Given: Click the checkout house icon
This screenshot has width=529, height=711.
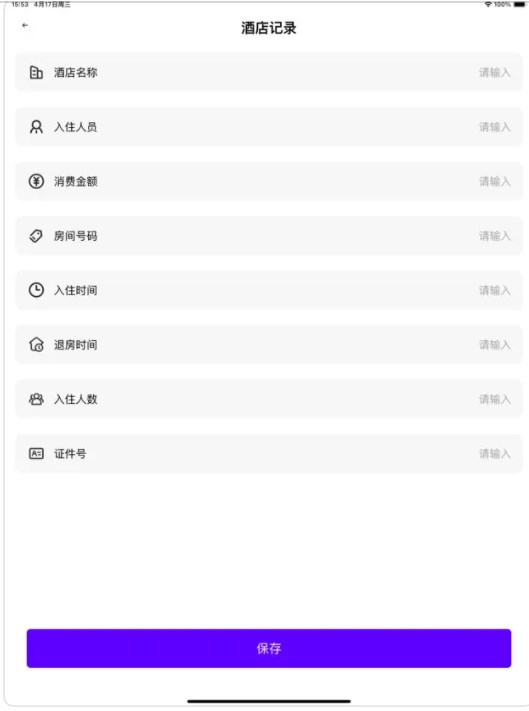Looking at the screenshot, I should pos(36,345).
